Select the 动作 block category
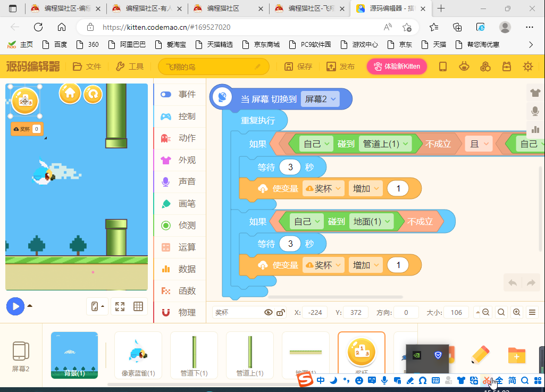The height and width of the screenshot is (392, 545). [180, 138]
